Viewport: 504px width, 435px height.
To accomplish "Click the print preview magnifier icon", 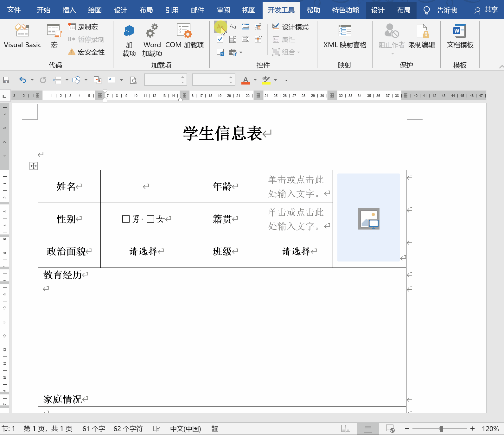I will [x=133, y=80].
